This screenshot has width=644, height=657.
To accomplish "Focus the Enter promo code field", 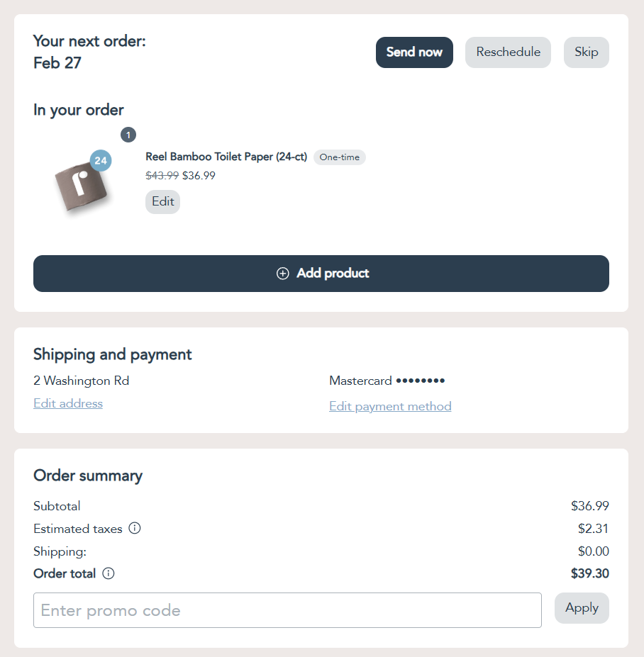I will [x=287, y=610].
